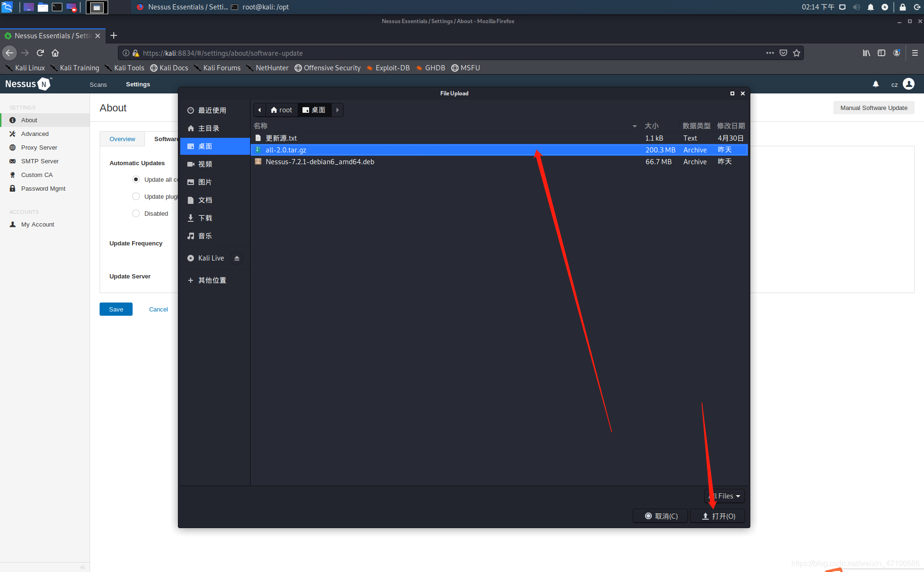Select the Update all components radio

136,179
